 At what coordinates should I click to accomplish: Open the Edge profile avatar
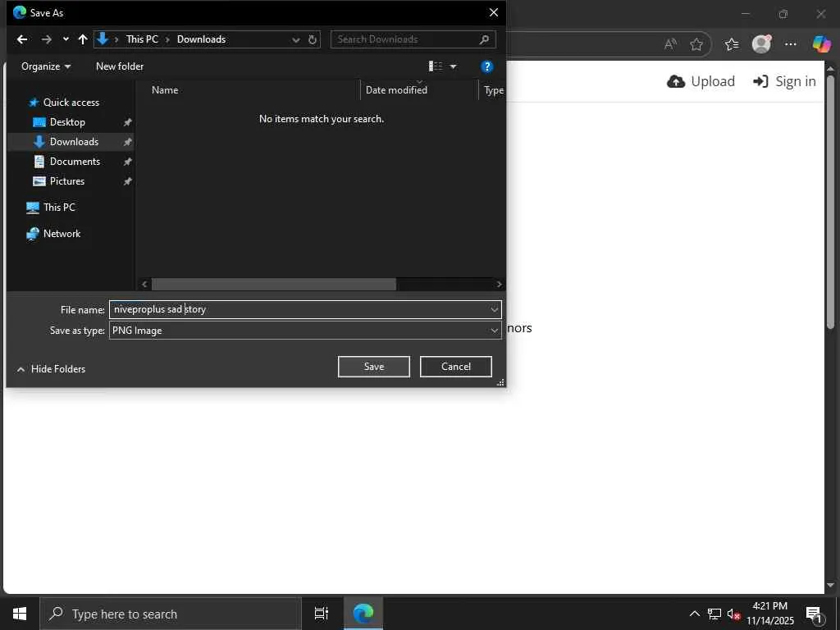(x=761, y=44)
